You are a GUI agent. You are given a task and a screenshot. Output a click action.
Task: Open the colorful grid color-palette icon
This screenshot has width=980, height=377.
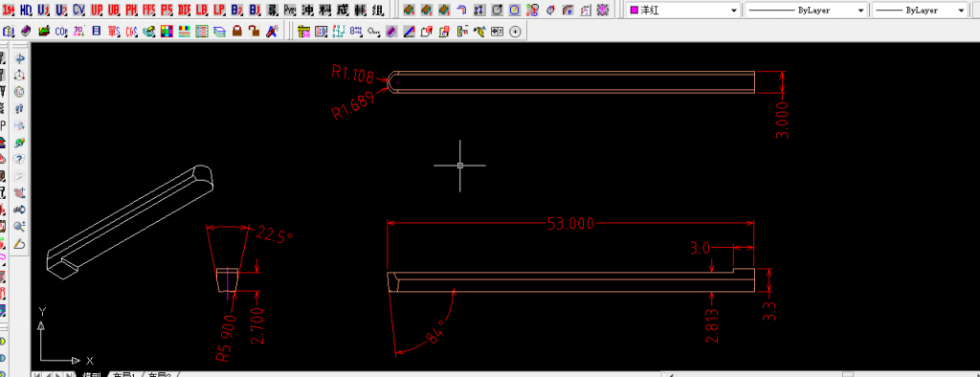click(167, 31)
